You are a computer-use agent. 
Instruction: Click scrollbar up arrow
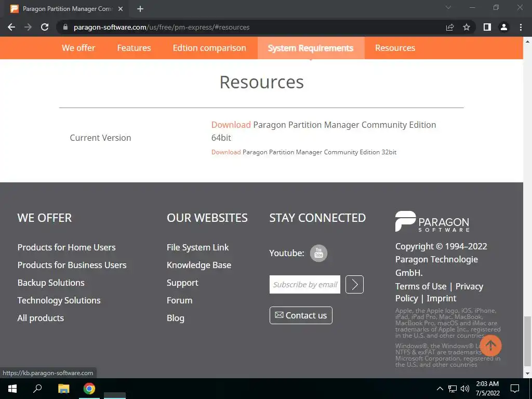527,42
